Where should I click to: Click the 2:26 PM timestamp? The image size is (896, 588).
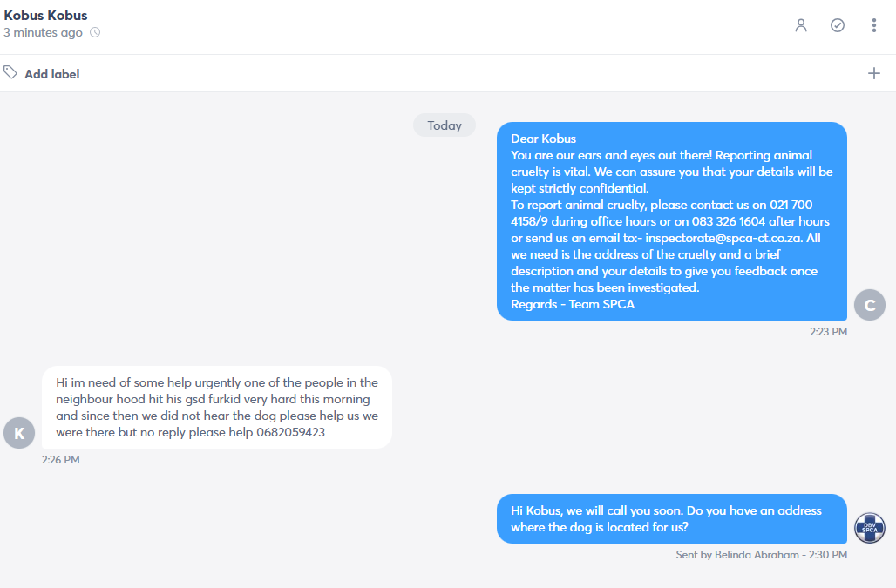pyautogui.click(x=60, y=460)
